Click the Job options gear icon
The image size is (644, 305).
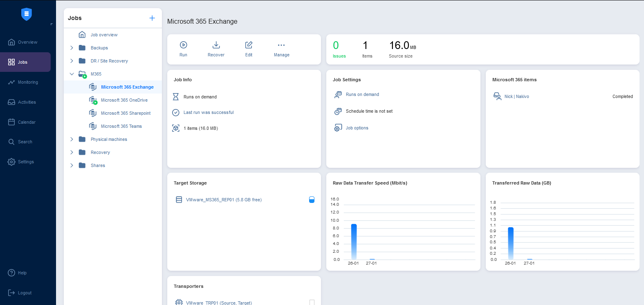(x=338, y=128)
